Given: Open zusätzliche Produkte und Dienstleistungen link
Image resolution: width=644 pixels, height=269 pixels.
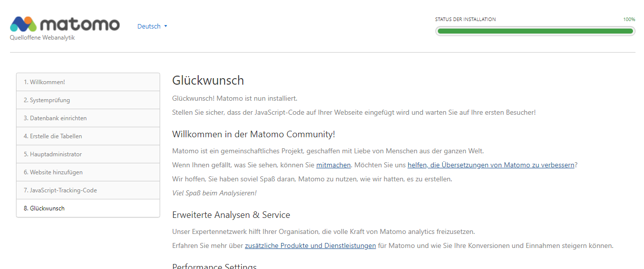Looking at the screenshot, I should 310,246.
